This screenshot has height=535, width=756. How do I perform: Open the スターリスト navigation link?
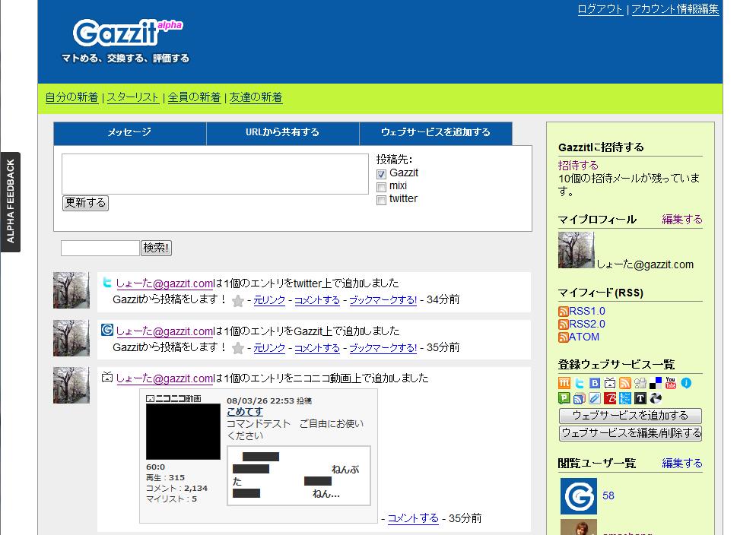coord(133,97)
